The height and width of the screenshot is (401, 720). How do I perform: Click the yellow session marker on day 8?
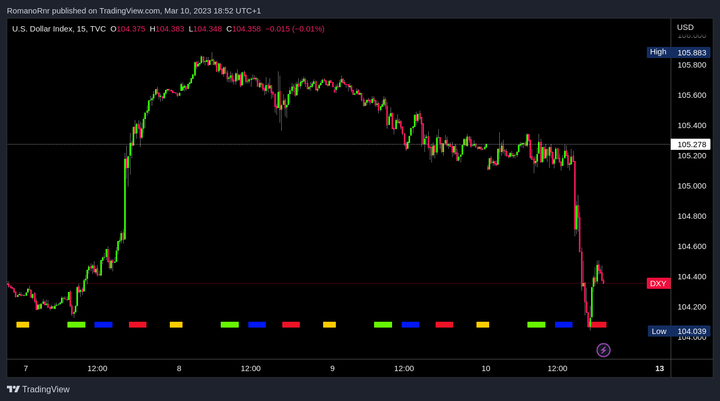point(176,325)
